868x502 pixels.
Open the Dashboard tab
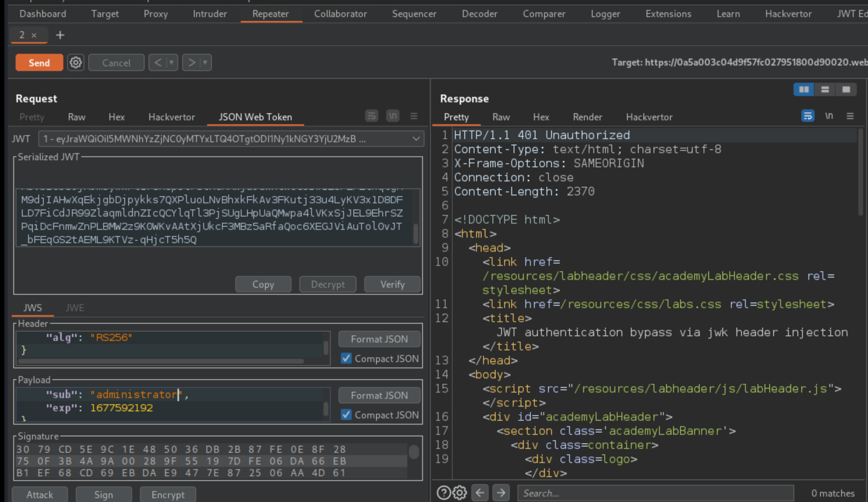point(43,14)
